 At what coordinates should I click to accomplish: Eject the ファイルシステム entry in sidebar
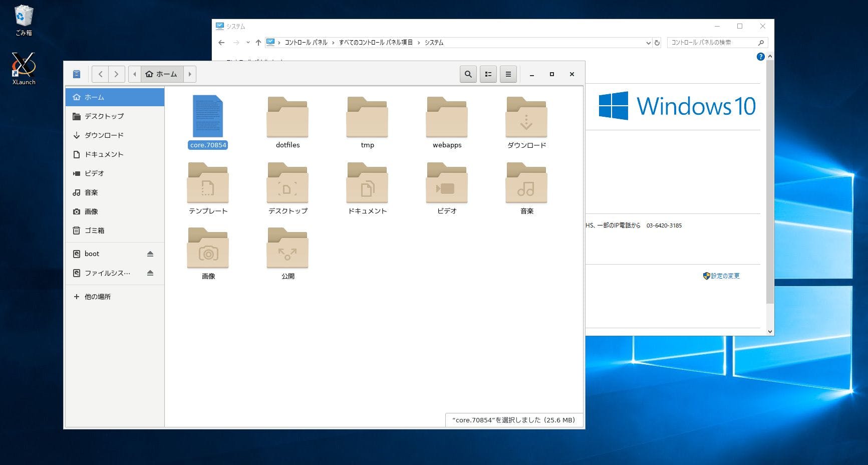click(150, 273)
